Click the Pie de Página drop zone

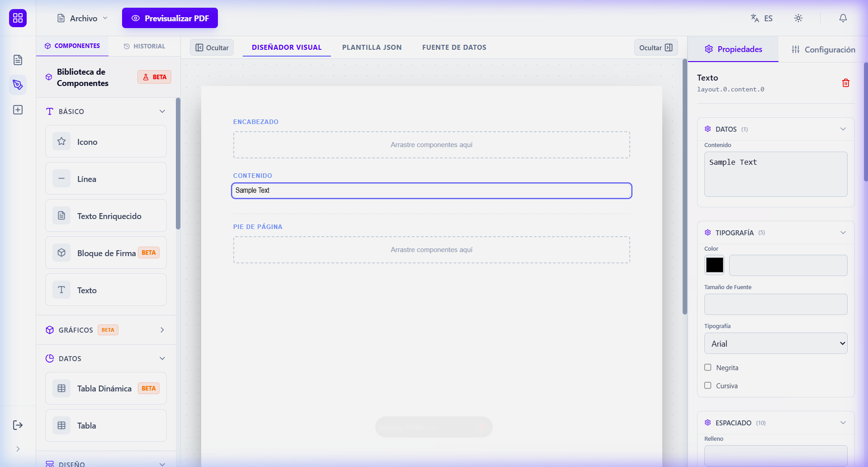click(432, 250)
